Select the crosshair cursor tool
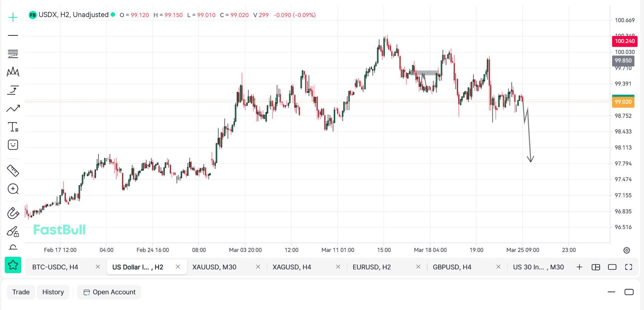Screen dimensions: 644x310 [13, 17]
